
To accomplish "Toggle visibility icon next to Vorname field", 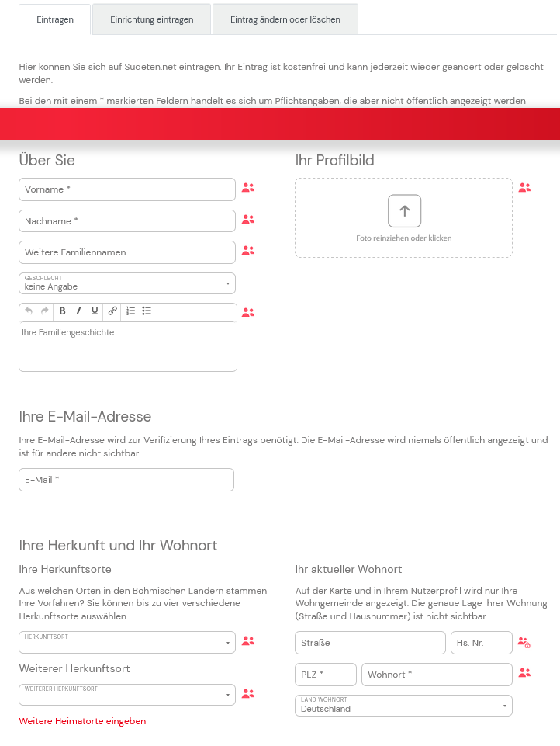I will pos(248,188).
